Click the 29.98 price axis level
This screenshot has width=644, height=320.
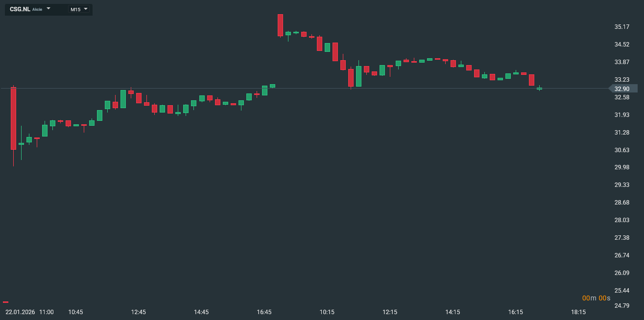click(622, 167)
